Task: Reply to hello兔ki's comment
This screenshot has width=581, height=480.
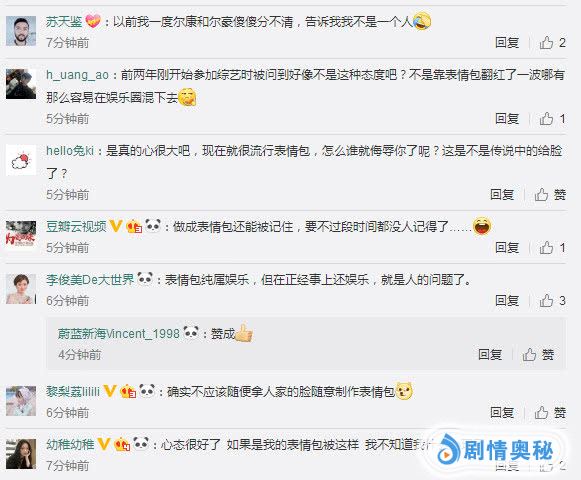Action: 502,194
